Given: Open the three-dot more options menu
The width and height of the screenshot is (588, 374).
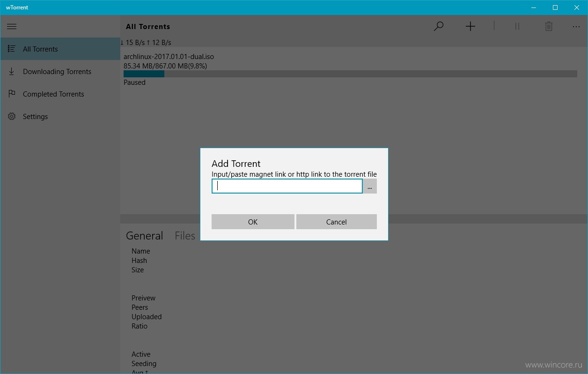Looking at the screenshot, I should (576, 27).
